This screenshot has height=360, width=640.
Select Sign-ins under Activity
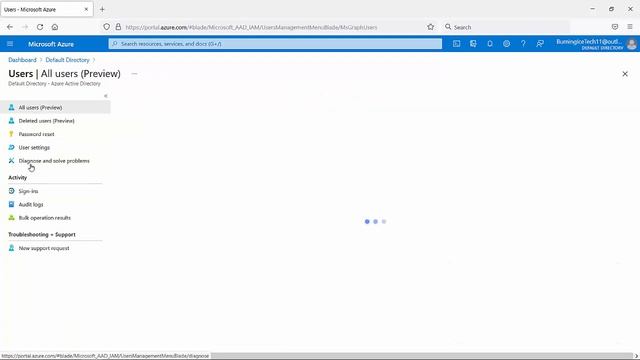click(x=55, y=191)
